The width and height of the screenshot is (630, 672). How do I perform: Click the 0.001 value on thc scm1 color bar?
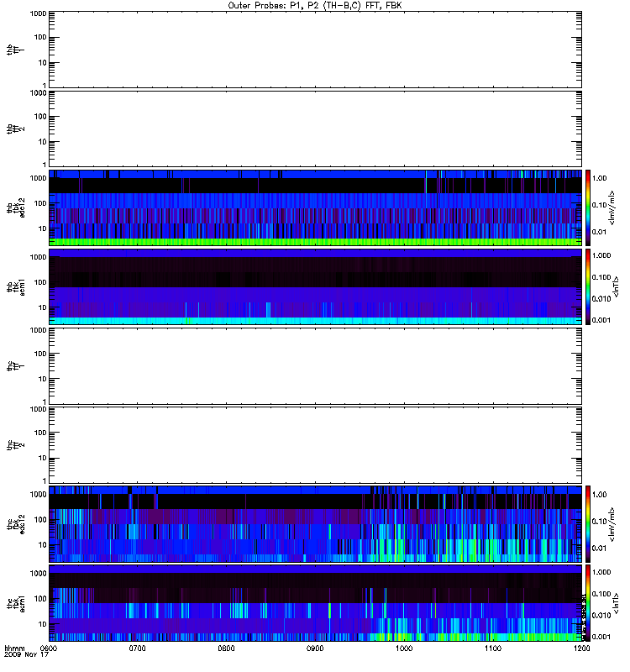coord(601,637)
